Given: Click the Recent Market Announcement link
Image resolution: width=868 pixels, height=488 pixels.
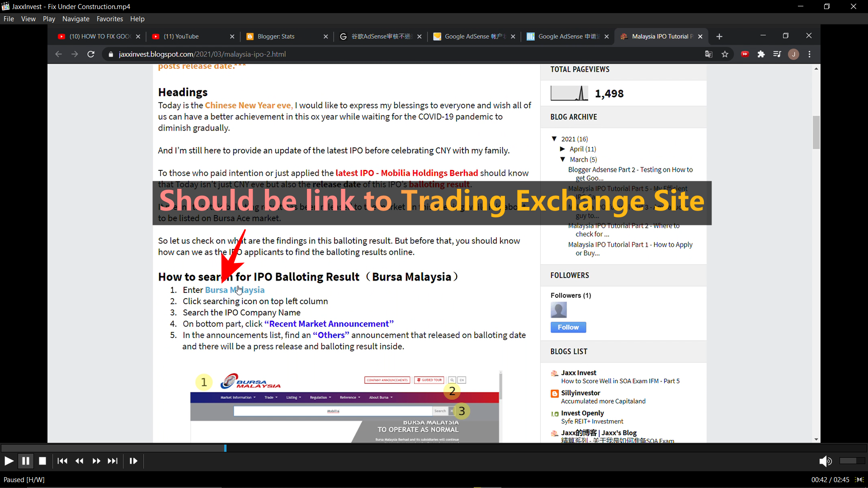Looking at the screenshot, I should [x=329, y=324].
